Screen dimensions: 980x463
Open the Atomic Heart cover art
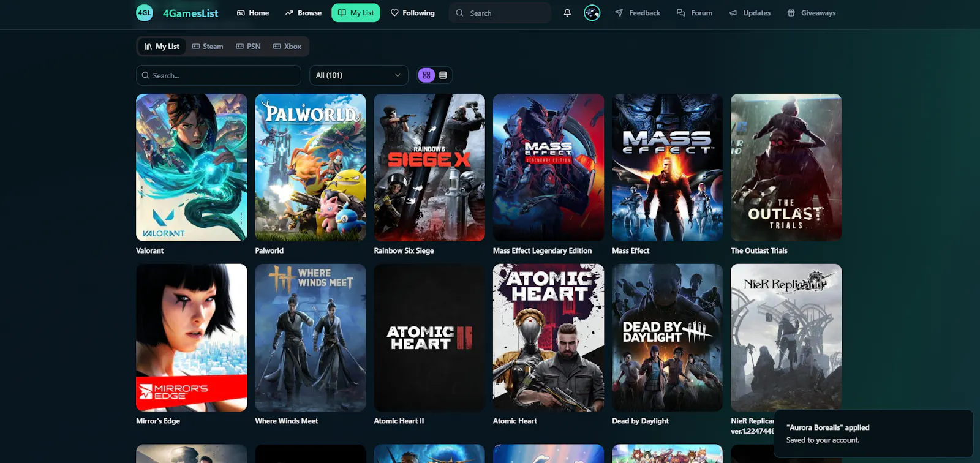pyautogui.click(x=548, y=337)
